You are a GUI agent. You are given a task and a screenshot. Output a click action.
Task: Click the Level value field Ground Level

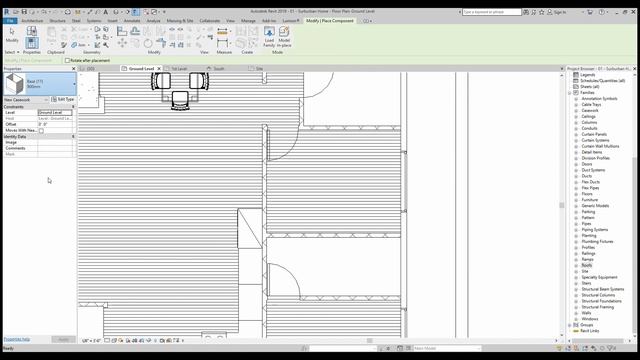(x=55, y=113)
